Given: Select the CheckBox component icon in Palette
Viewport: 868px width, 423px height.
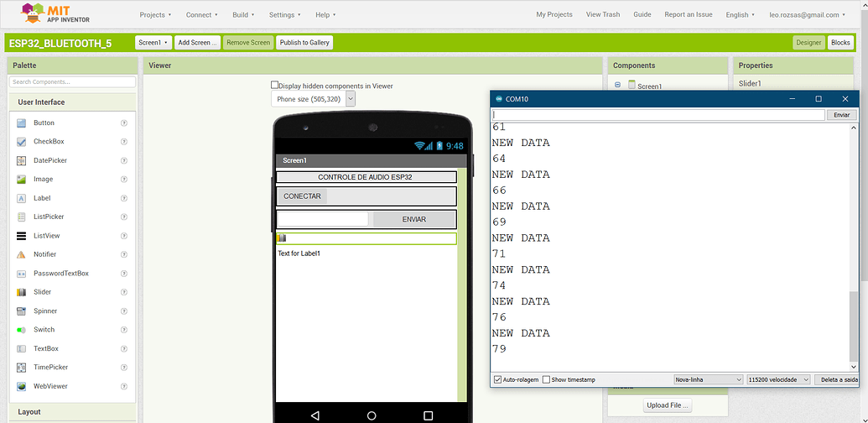Looking at the screenshot, I should click(x=22, y=142).
